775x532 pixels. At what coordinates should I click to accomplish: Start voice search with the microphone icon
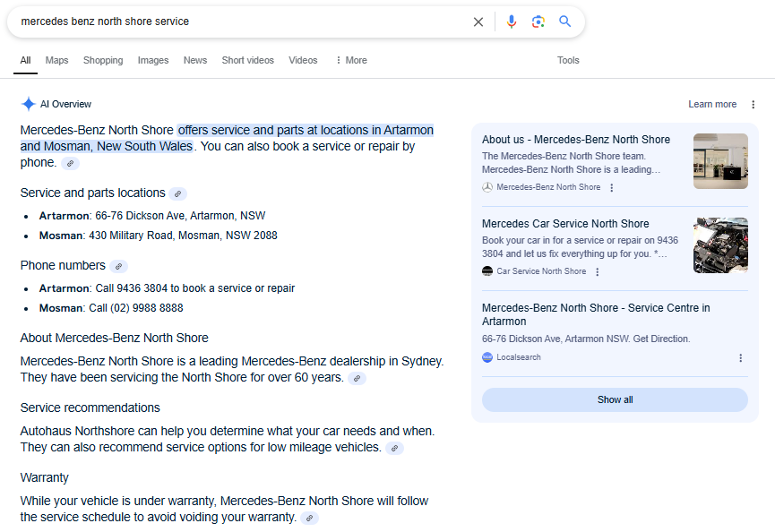pos(512,21)
